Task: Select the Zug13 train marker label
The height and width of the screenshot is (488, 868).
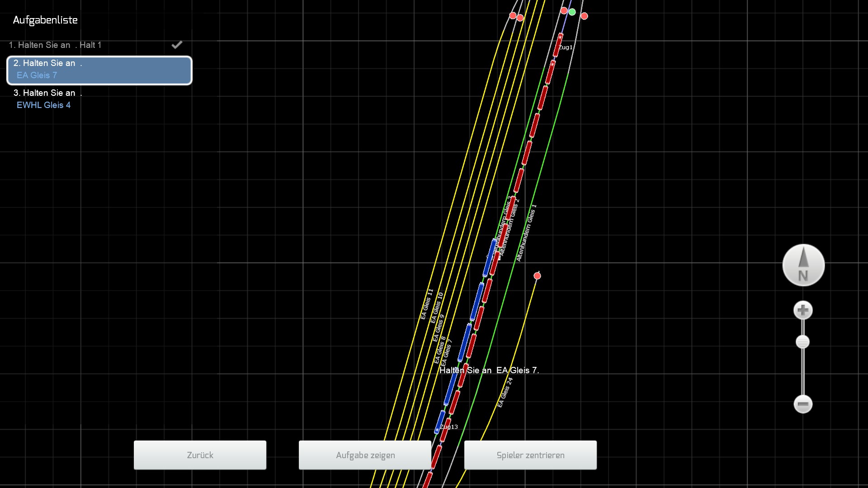Action: 449,427
